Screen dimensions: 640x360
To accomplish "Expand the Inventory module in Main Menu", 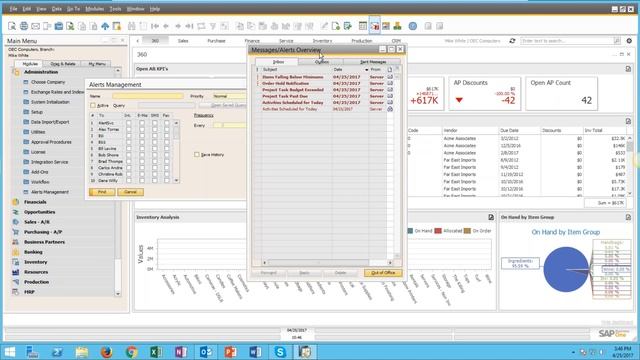I will click(x=36, y=262).
